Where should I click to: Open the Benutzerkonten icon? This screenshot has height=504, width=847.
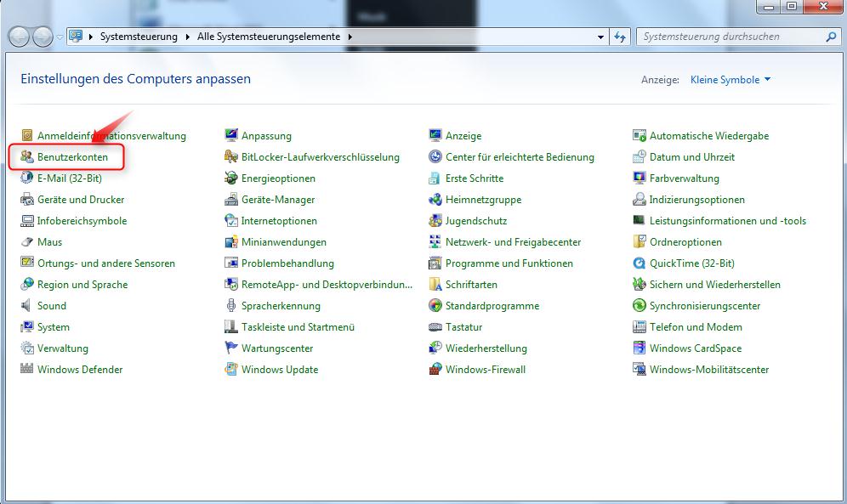(x=27, y=157)
